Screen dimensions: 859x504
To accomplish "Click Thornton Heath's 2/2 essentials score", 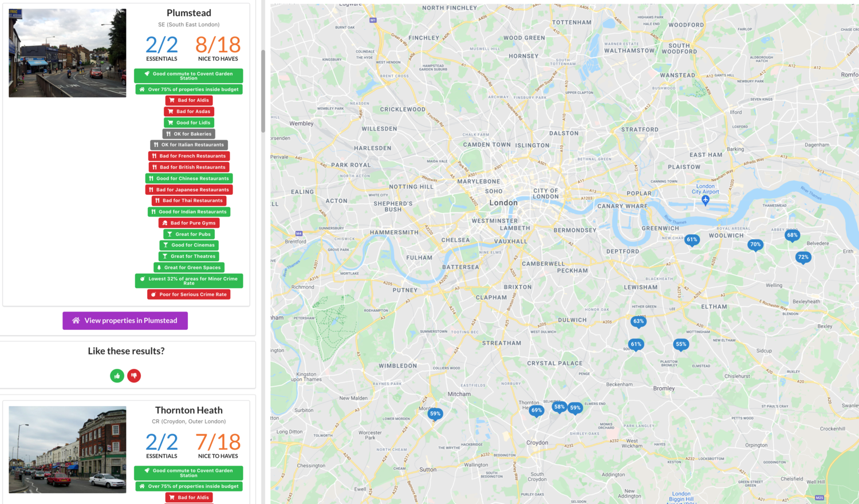I will (161, 442).
